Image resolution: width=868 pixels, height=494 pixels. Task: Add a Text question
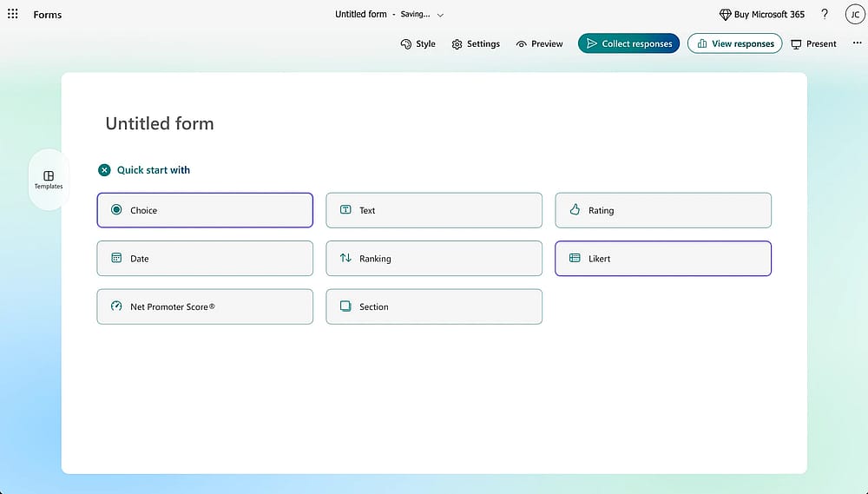pos(434,210)
